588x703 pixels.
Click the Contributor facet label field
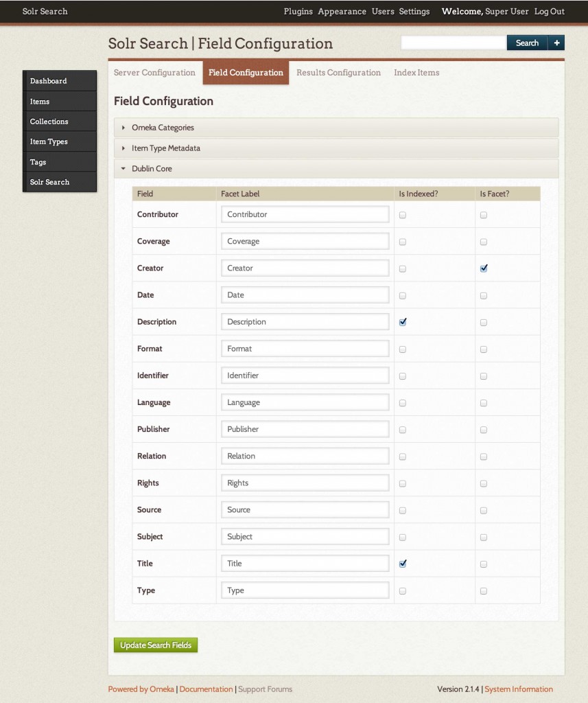(x=305, y=214)
